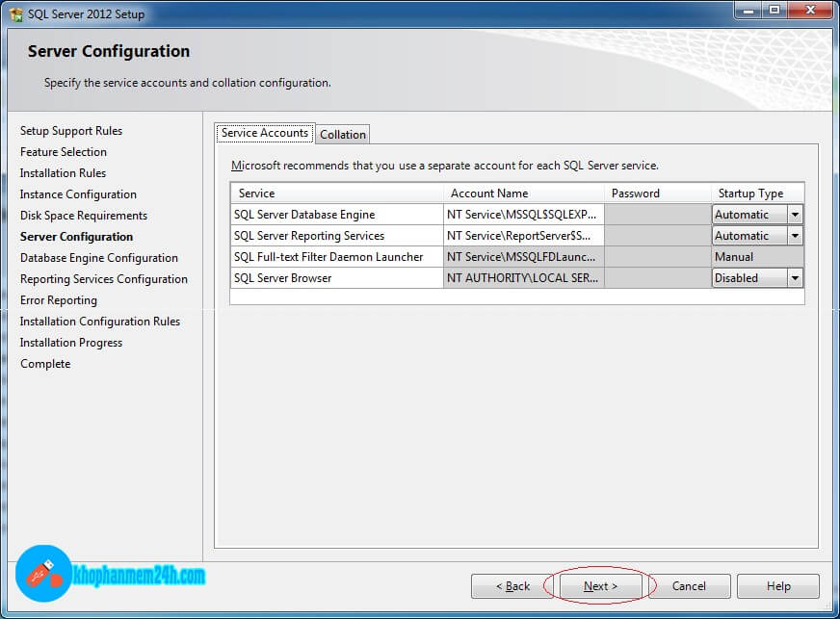
Task: Click Reporting Services password cell
Action: coord(657,236)
